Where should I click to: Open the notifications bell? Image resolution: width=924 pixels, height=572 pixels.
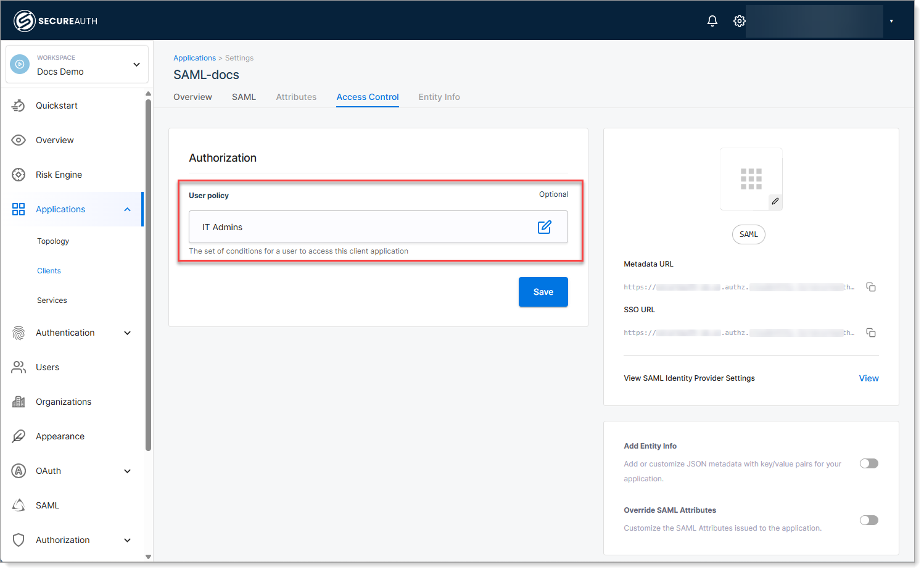point(712,21)
